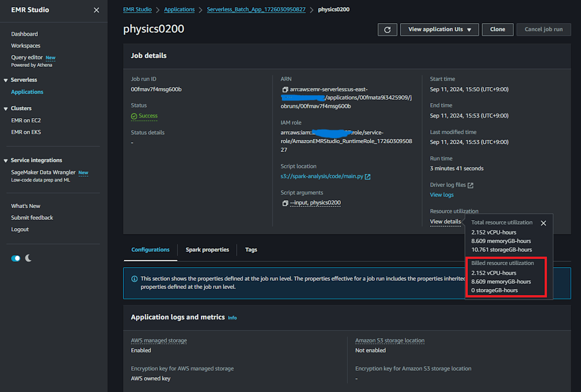
Task: Open Workspaces in sidebar
Action: click(x=26, y=45)
